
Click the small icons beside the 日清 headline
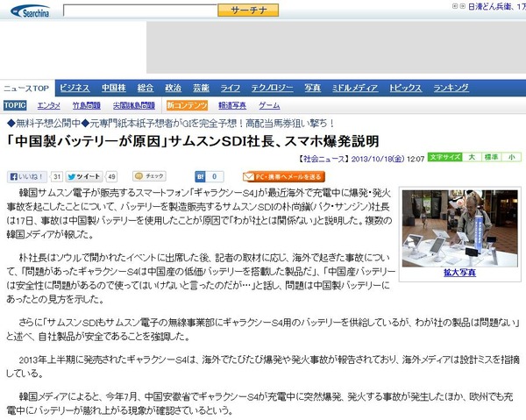(x=458, y=6)
